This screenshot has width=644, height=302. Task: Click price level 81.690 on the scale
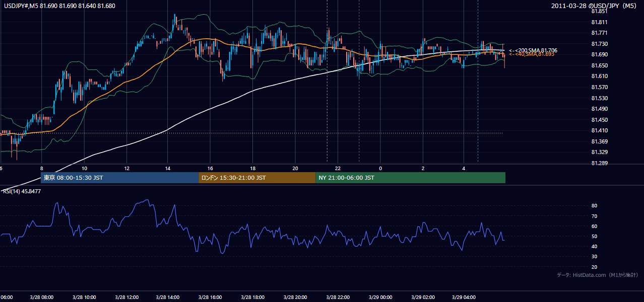click(599, 55)
